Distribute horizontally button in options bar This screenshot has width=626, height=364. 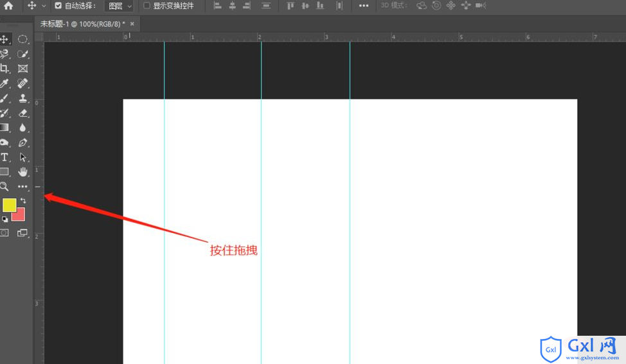point(339,6)
